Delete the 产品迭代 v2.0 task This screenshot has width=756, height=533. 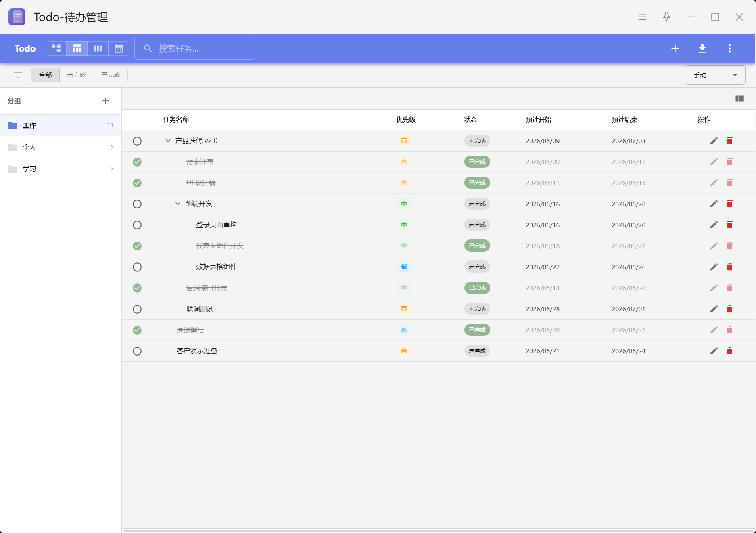(x=730, y=141)
